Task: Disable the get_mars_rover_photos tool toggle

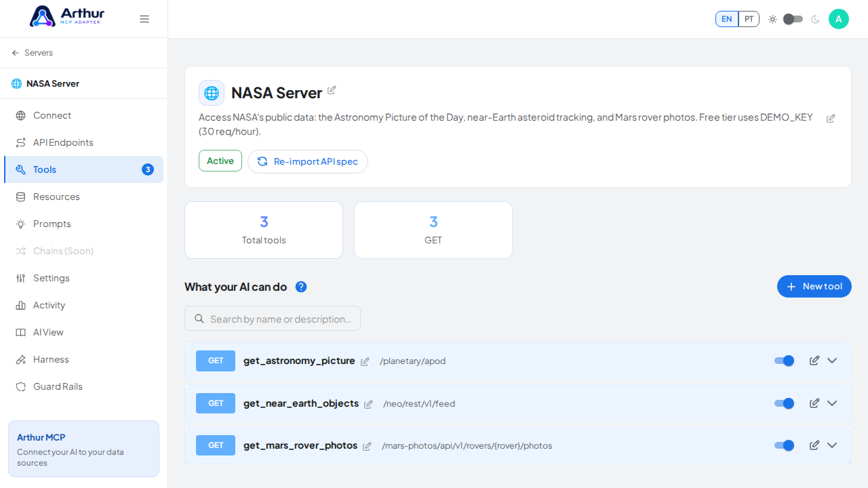Action: pos(785,445)
